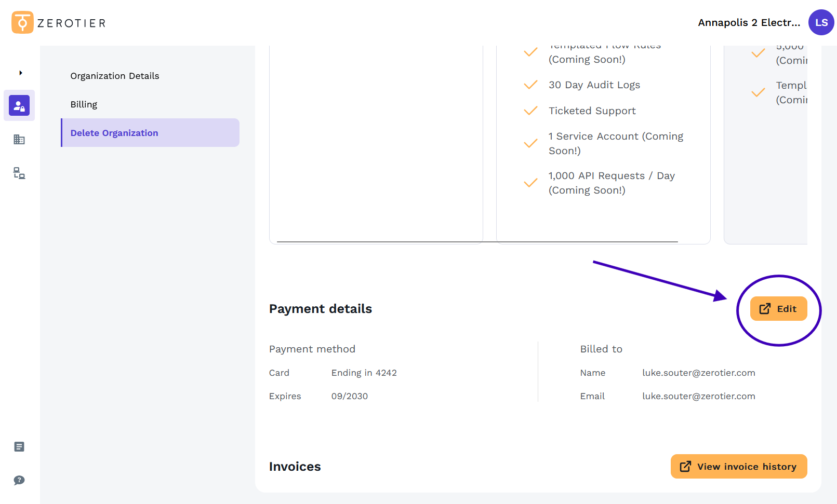The image size is (837, 504).
Task: Click the ZeroTier logo in the header
Action: 57,22
